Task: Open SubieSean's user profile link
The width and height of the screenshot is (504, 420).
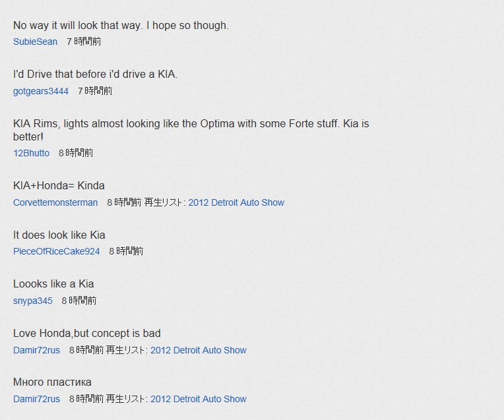Action: pos(35,42)
